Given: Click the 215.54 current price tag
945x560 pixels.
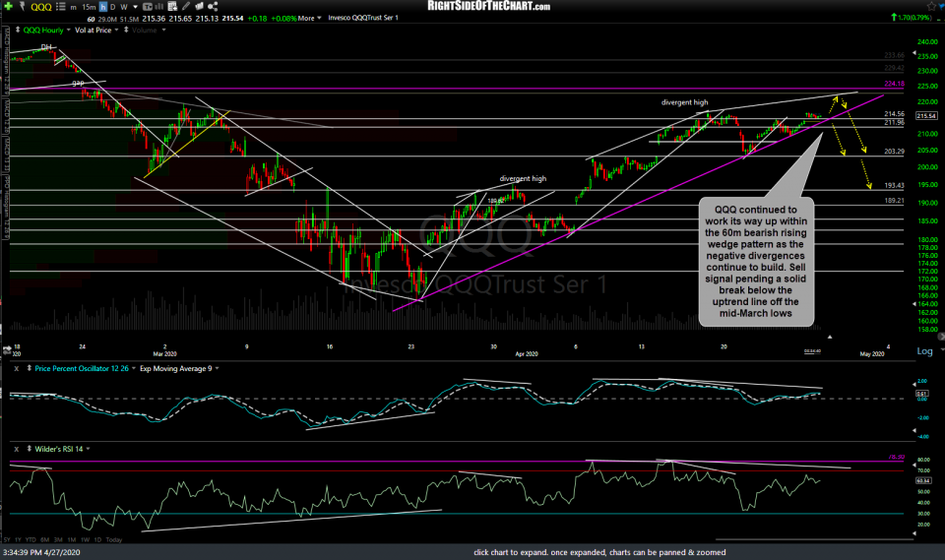Looking at the screenshot, I should [926, 116].
